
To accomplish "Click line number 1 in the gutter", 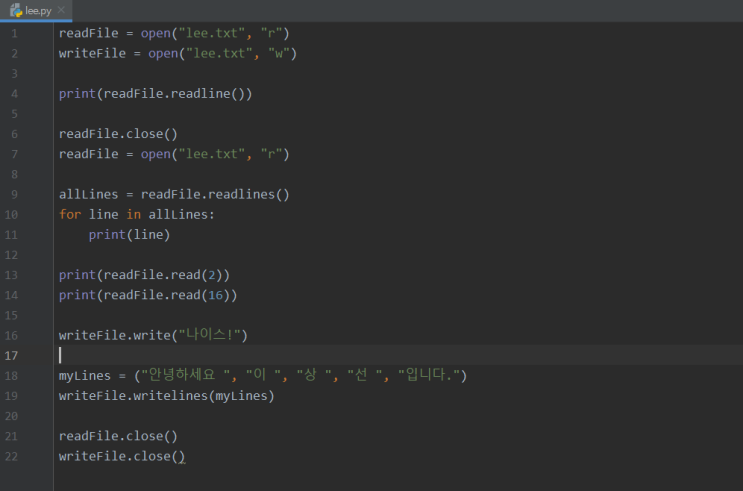I will pos(14,34).
